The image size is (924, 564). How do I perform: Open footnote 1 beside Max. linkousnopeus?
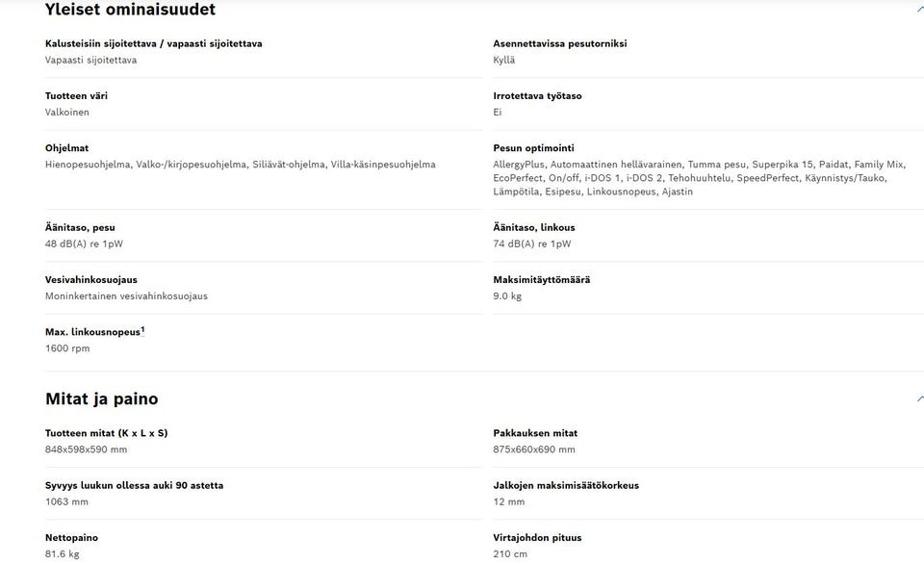click(x=142, y=329)
